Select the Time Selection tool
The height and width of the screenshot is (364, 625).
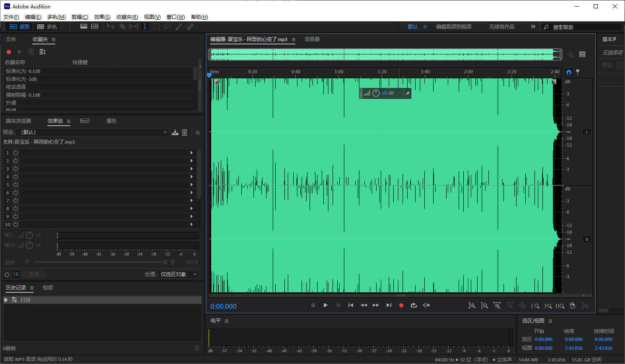tap(145, 26)
